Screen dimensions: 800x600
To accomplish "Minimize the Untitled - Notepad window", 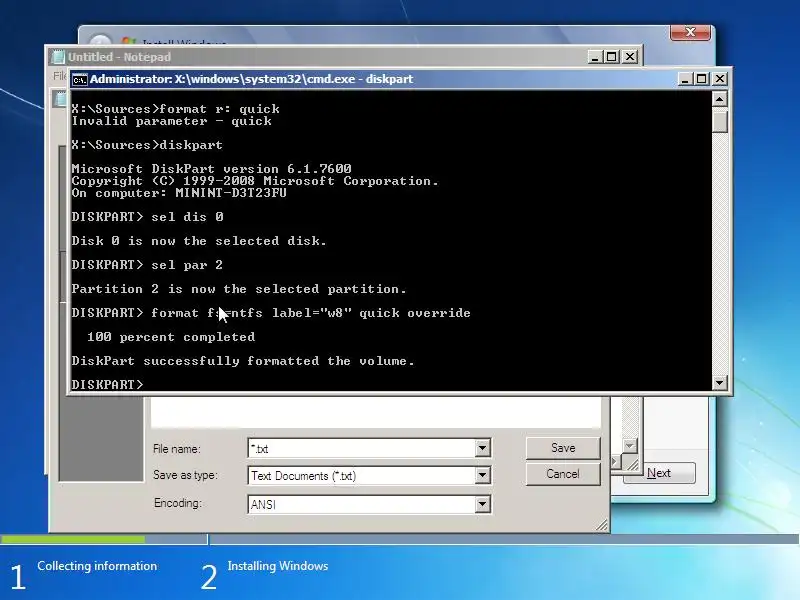I will tap(594, 57).
